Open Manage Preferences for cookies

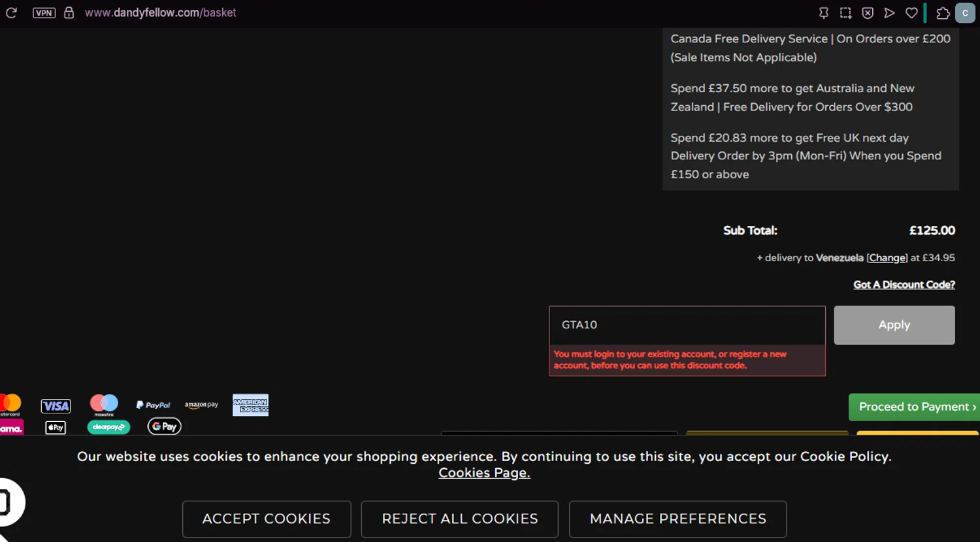pos(678,519)
